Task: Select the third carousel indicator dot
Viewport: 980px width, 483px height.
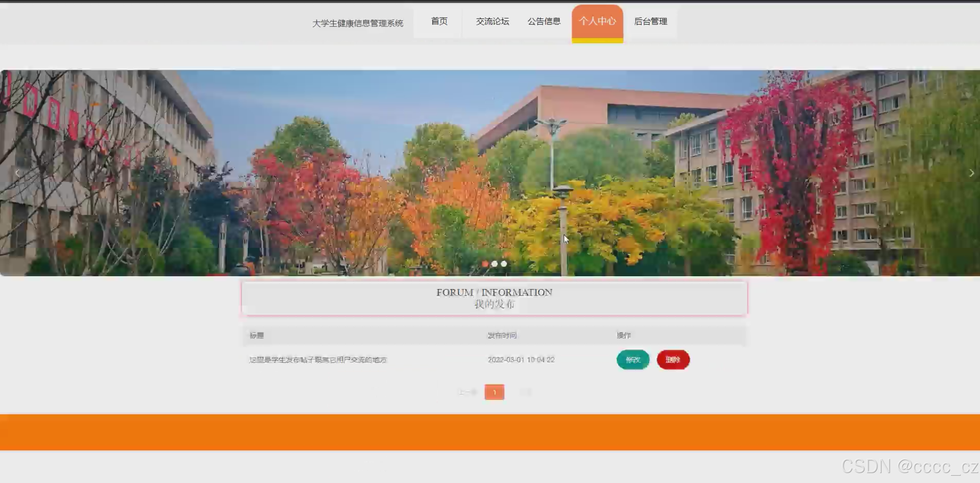Action: pos(504,264)
